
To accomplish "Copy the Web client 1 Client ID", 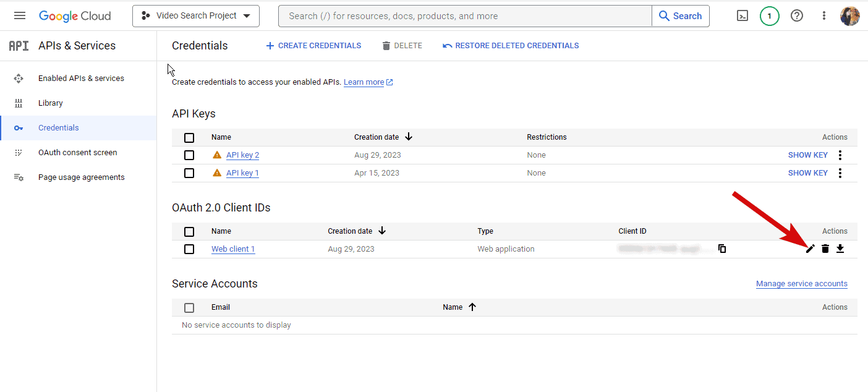I will click(x=722, y=249).
